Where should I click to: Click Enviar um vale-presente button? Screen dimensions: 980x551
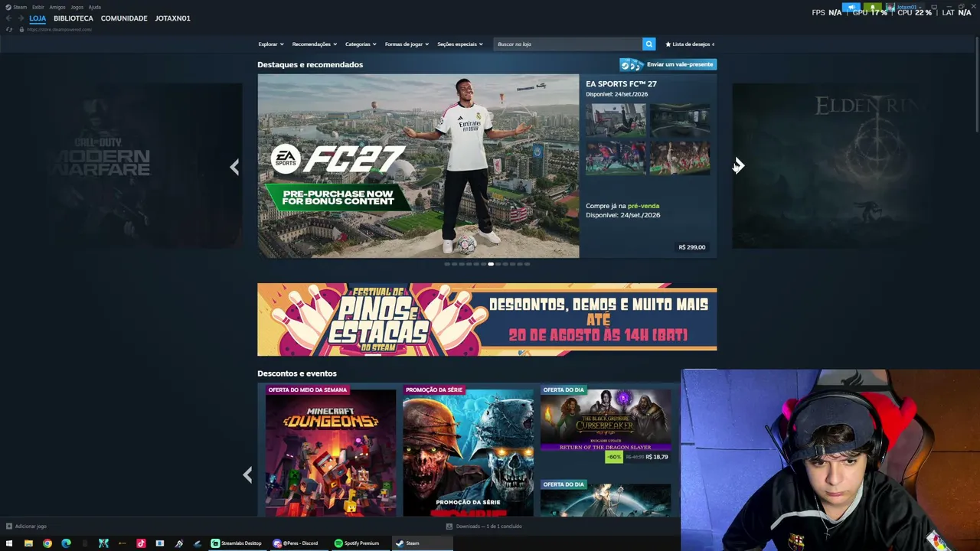[668, 64]
